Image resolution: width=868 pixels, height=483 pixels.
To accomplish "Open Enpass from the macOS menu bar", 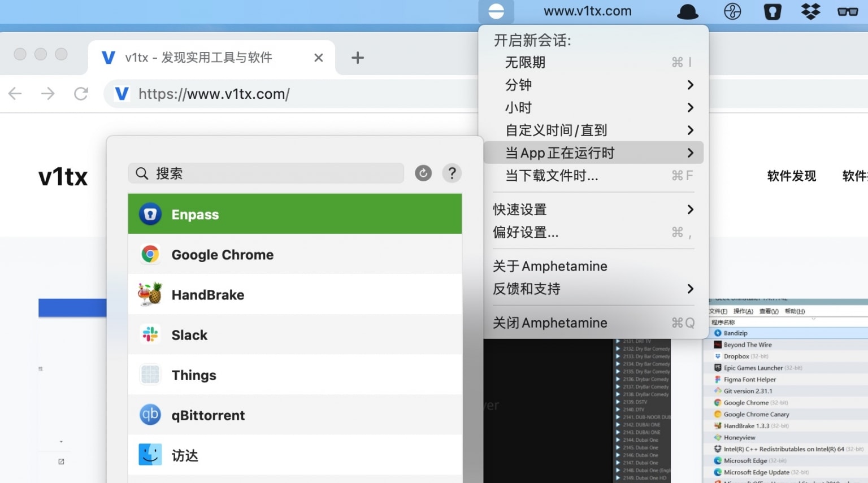I will click(772, 11).
